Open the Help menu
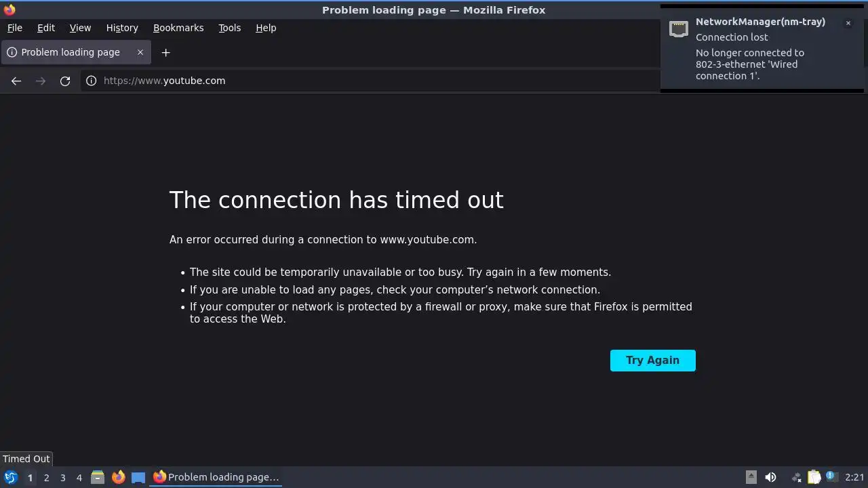Screen dimensions: 868x488 [266, 28]
